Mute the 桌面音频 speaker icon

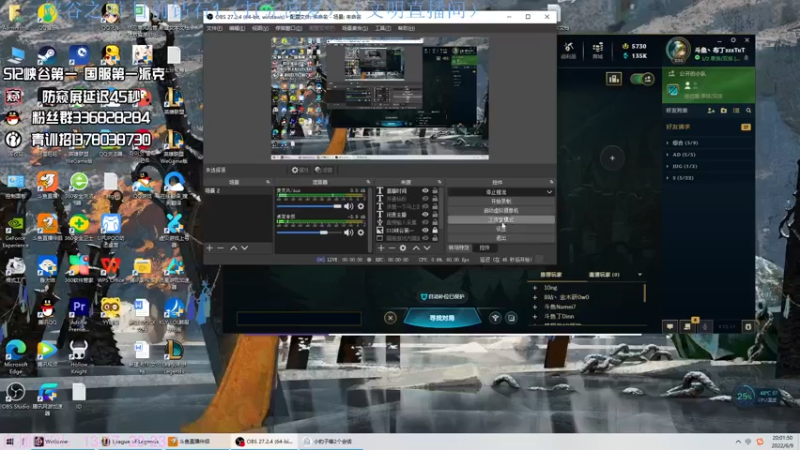[x=348, y=233]
